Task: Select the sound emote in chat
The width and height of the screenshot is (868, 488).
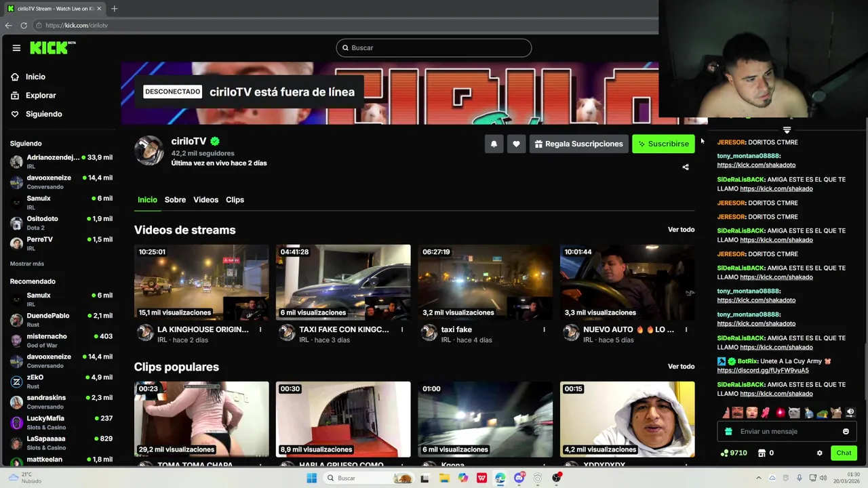Action: [851, 412]
